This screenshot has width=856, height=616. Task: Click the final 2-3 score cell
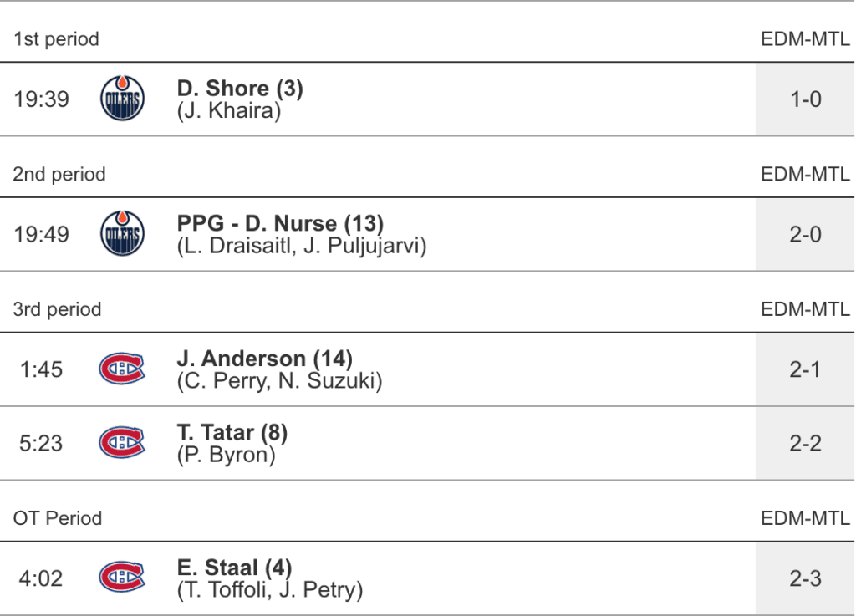click(805, 578)
